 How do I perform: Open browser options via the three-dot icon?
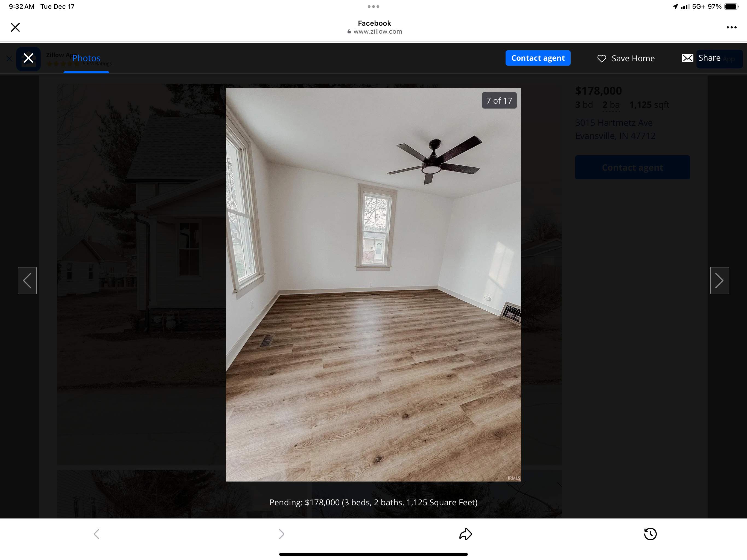click(x=731, y=27)
